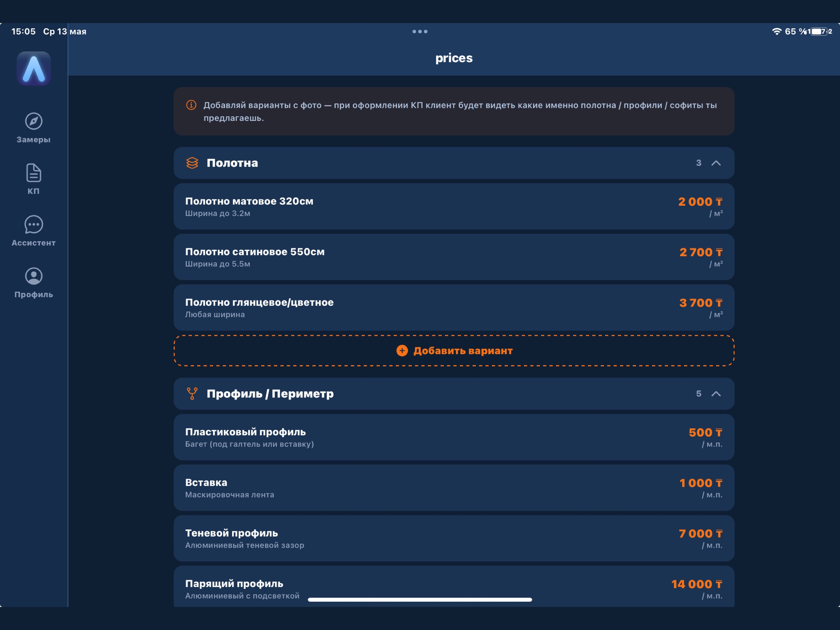The width and height of the screenshot is (840, 630).
Task: Switch to the КП tab label
Action: (34, 191)
